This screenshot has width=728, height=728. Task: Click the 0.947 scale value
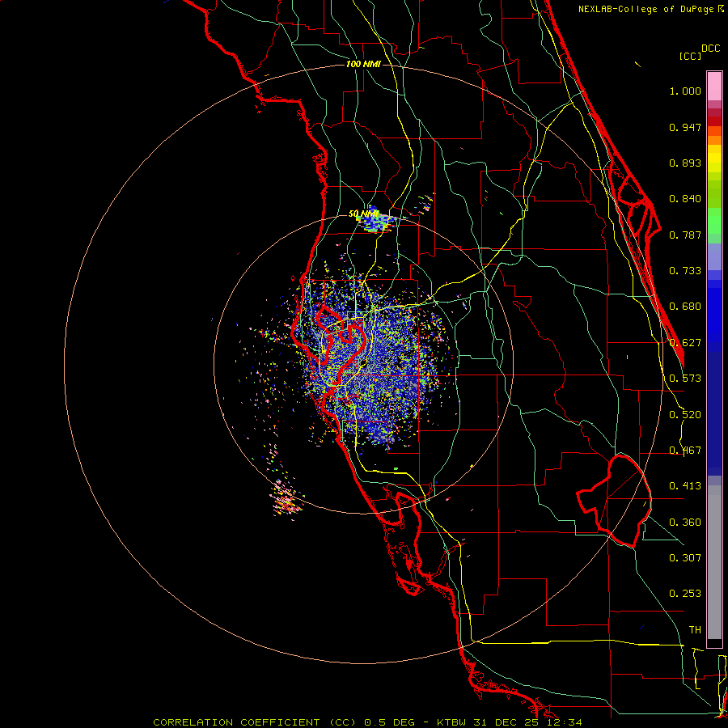click(685, 127)
